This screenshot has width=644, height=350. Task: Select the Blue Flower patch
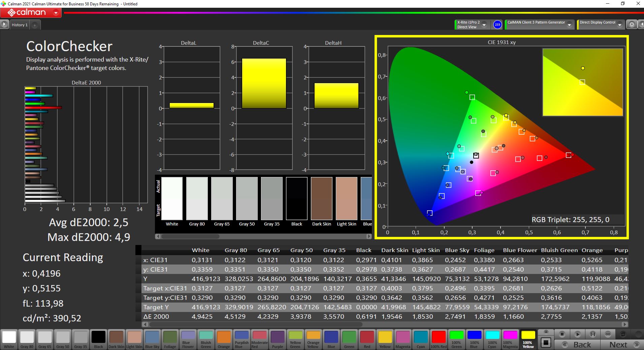tap(188, 339)
